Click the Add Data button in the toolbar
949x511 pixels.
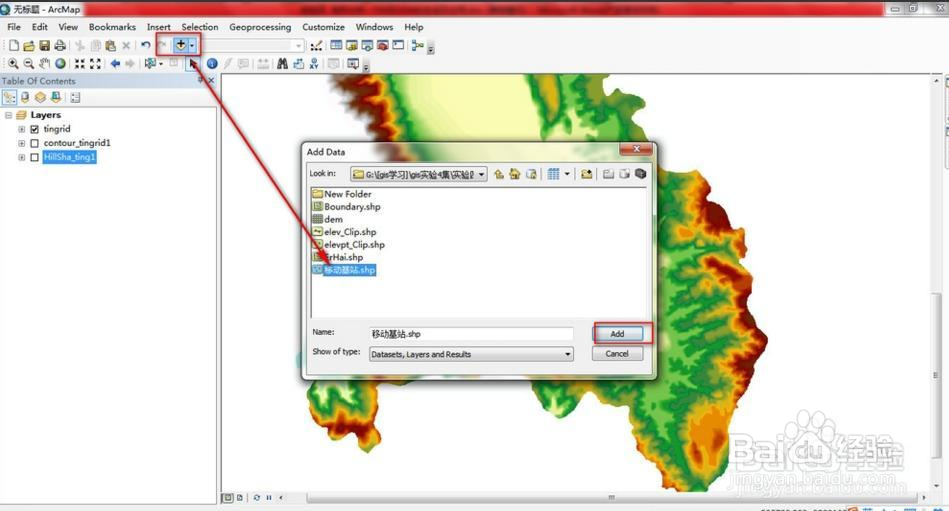point(181,45)
